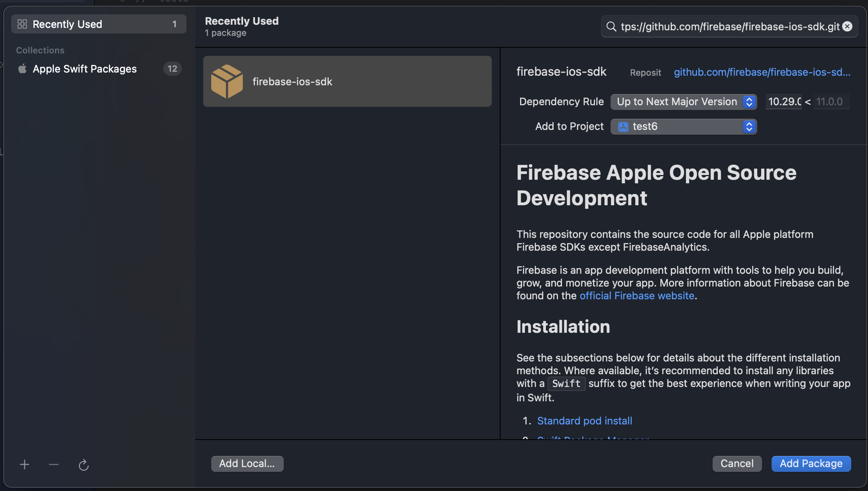This screenshot has height=491, width=868.
Task: Click the Recently Used grid icon
Action: click(22, 24)
